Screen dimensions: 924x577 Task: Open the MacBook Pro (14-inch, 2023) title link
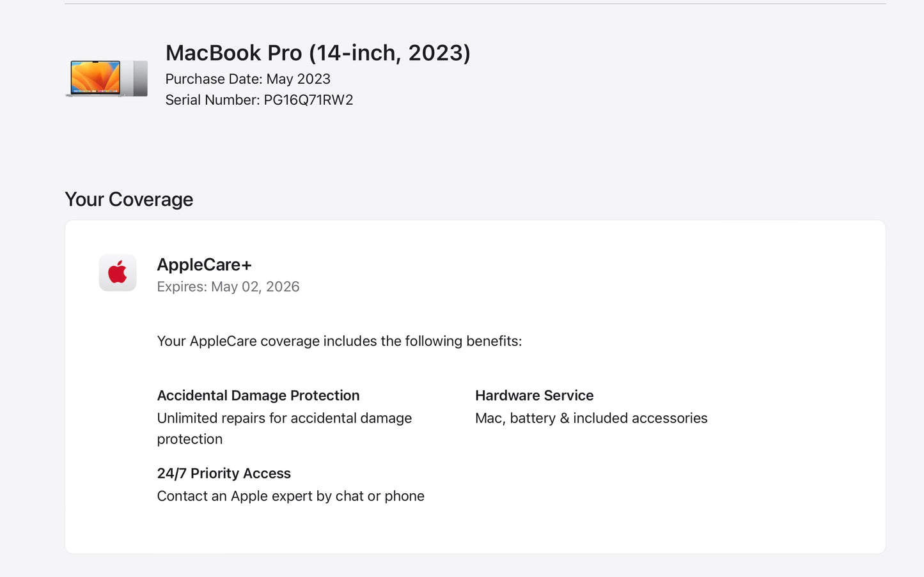[x=318, y=52]
